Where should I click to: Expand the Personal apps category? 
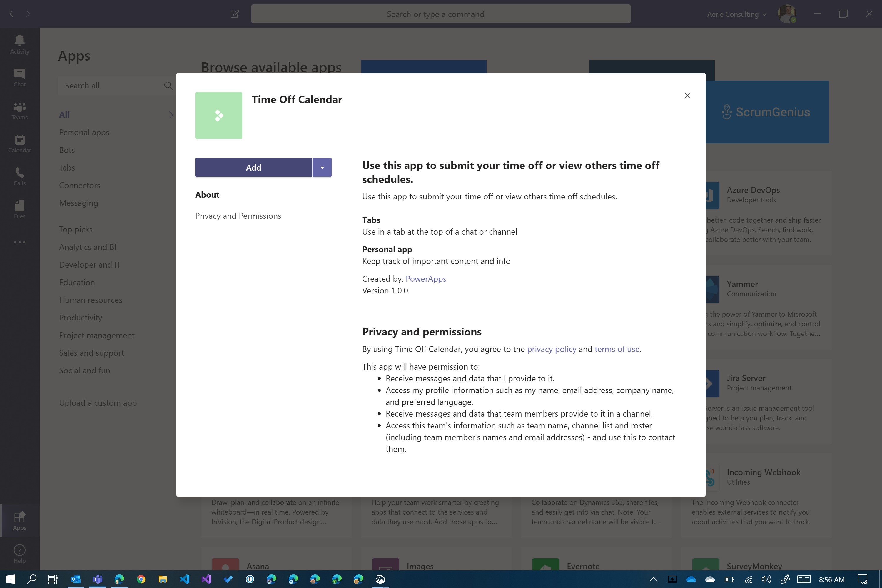point(84,132)
